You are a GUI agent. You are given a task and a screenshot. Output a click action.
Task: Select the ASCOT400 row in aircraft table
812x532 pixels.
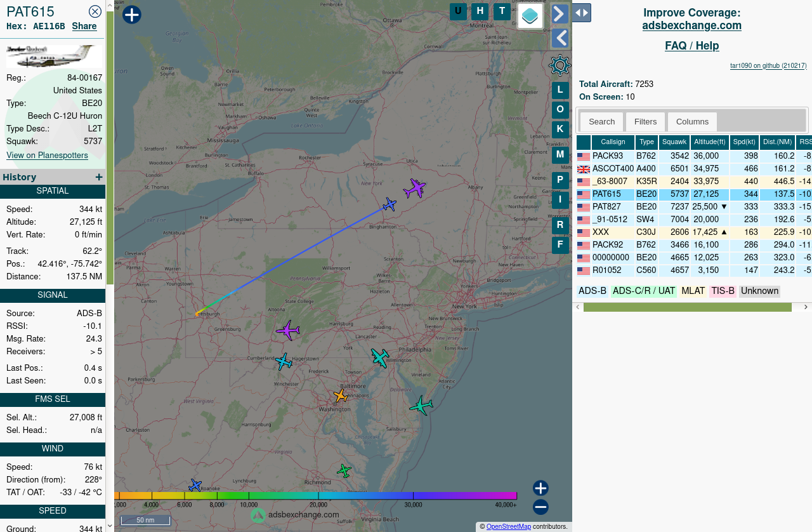[694, 169]
